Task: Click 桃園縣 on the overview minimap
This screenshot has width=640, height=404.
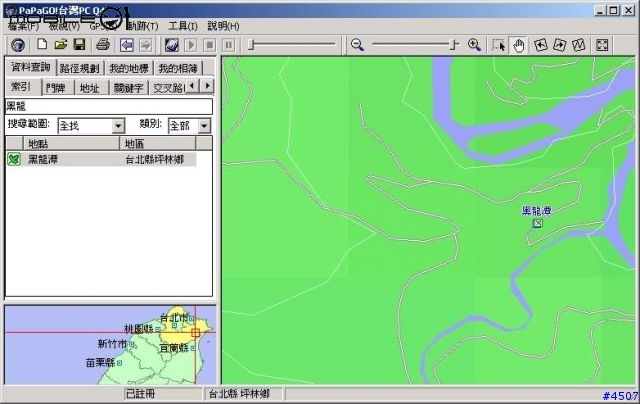Action: point(139,328)
